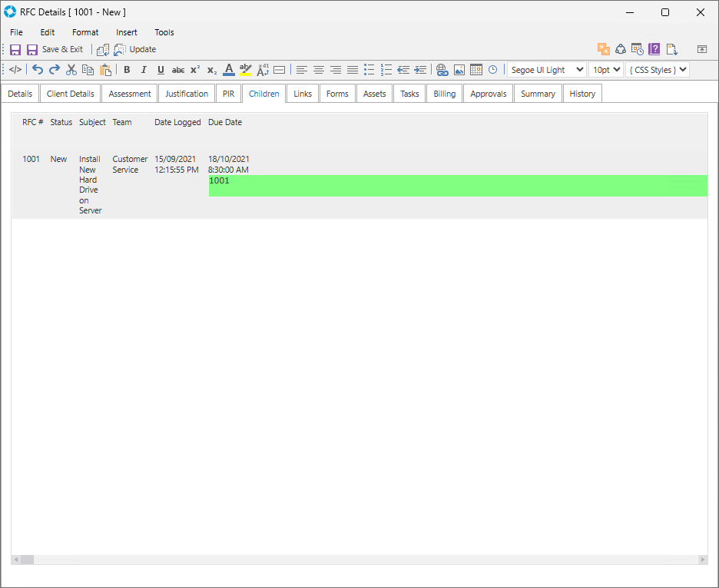Toggle bold formatting
Image resolution: width=719 pixels, height=588 pixels.
coord(127,70)
